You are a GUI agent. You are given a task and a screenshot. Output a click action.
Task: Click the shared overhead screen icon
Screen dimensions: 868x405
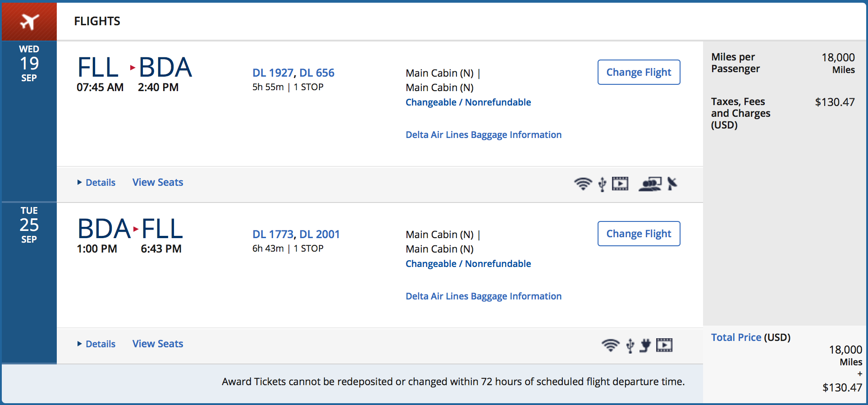click(x=650, y=184)
